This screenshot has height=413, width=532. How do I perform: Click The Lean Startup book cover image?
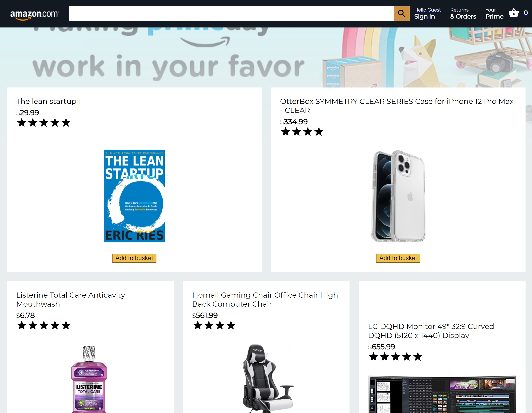pyautogui.click(x=134, y=196)
